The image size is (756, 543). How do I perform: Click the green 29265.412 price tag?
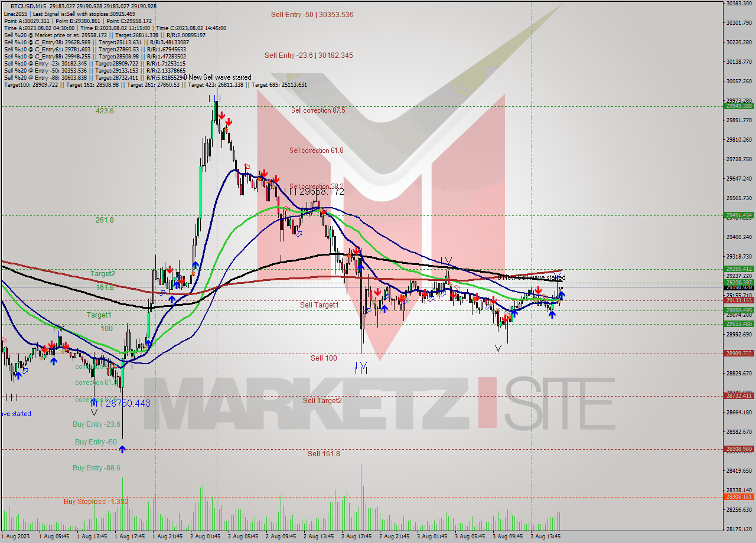[x=738, y=269]
